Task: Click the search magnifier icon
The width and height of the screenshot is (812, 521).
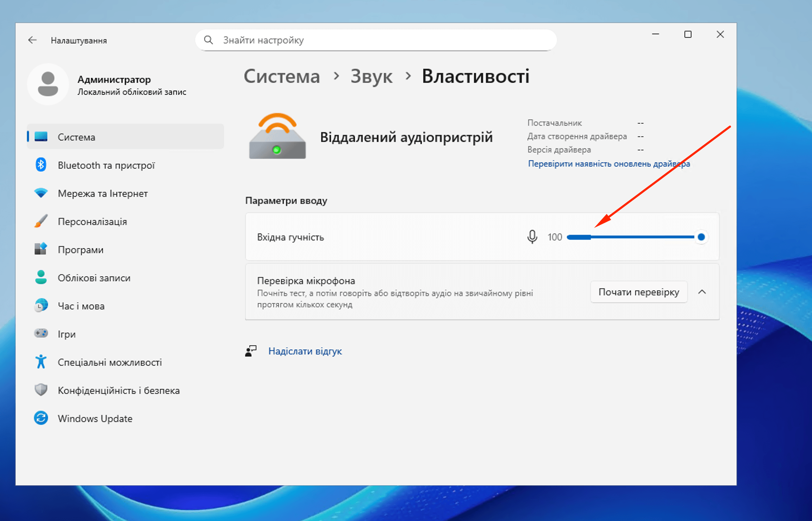Action: (x=208, y=40)
